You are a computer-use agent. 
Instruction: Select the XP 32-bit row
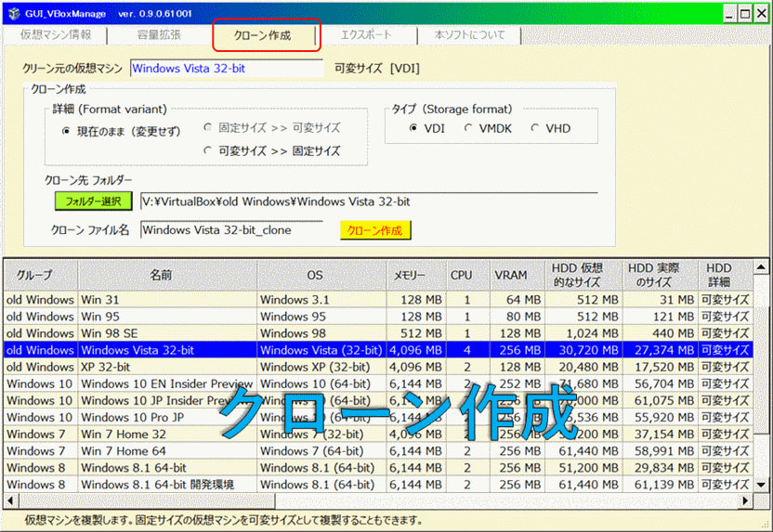[x=378, y=367]
